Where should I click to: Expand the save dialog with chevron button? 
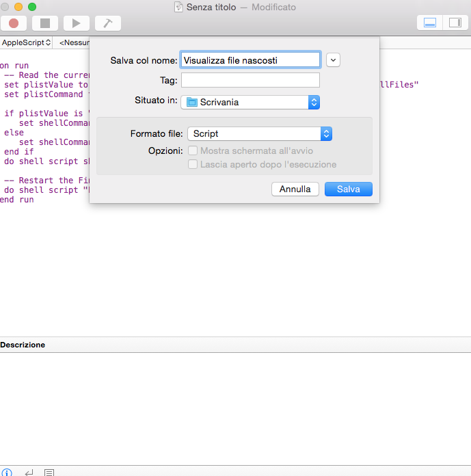tap(333, 60)
